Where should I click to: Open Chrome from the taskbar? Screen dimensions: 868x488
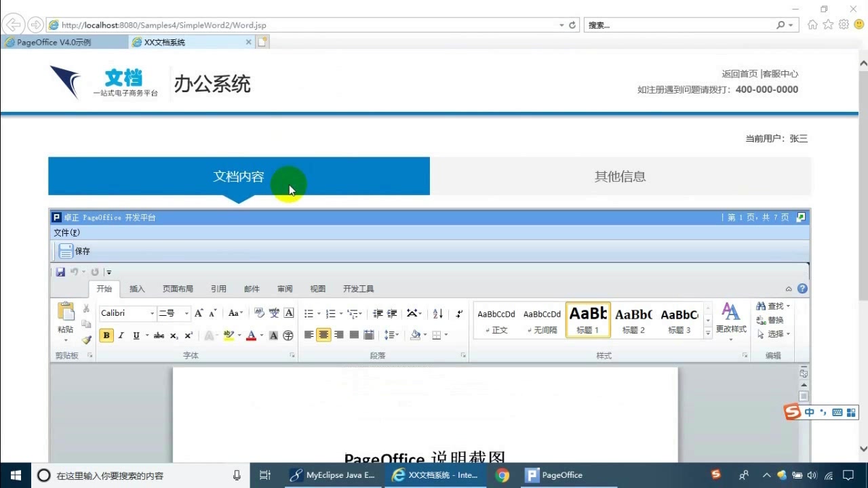click(x=502, y=475)
